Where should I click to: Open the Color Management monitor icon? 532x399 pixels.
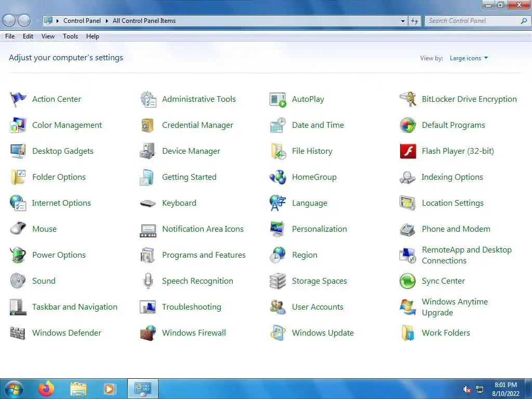coord(18,125)
